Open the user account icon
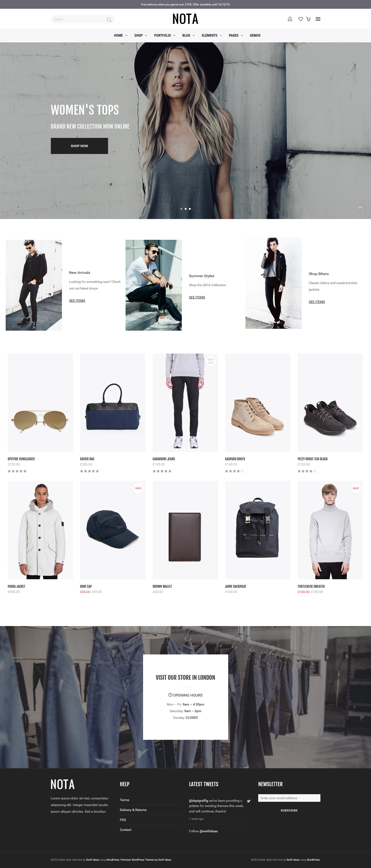Viewport: 371px width, 868px height. pos(290,19)
